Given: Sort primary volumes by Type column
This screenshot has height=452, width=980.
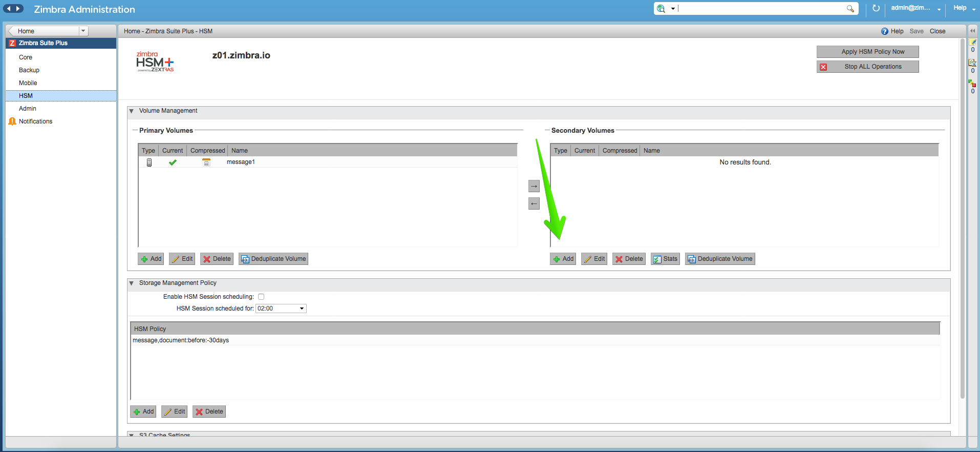Looking at the screenshot, I should (x=148, y=151).
